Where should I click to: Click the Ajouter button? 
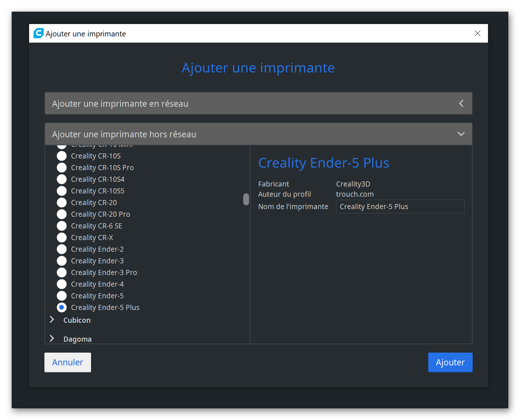pyautogui.click(x=450, y=362)
